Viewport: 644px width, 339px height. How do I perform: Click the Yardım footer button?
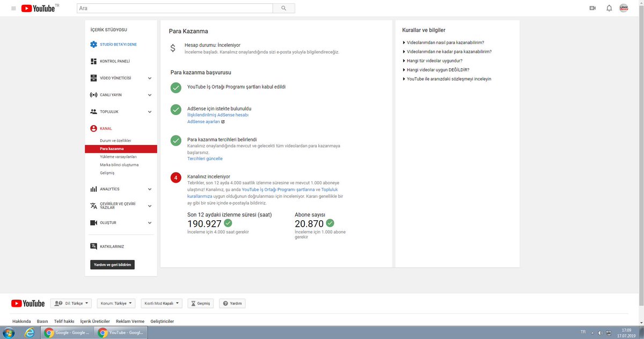(232, 304)
